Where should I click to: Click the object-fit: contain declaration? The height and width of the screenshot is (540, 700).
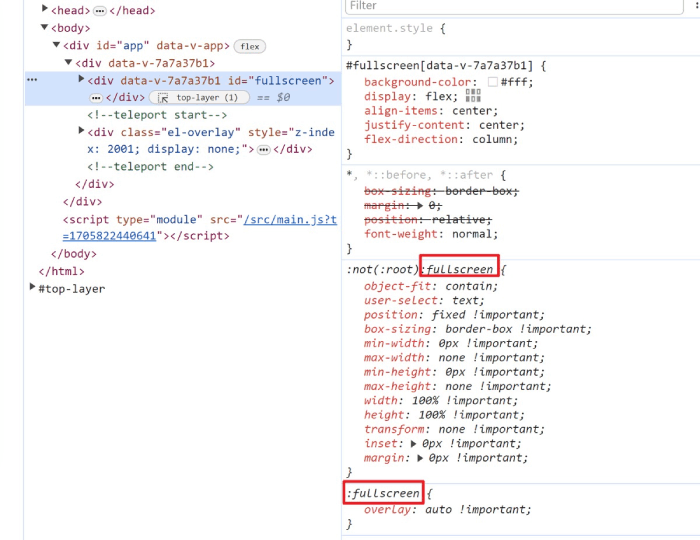point(431,286)
